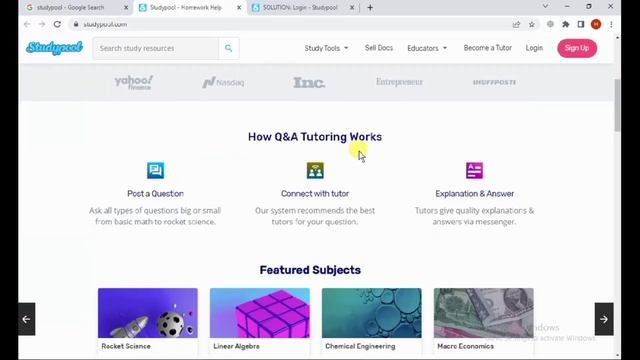Close the Google Search tab
This screenshot has height=360, width=640.
click(x=126, y=7)
